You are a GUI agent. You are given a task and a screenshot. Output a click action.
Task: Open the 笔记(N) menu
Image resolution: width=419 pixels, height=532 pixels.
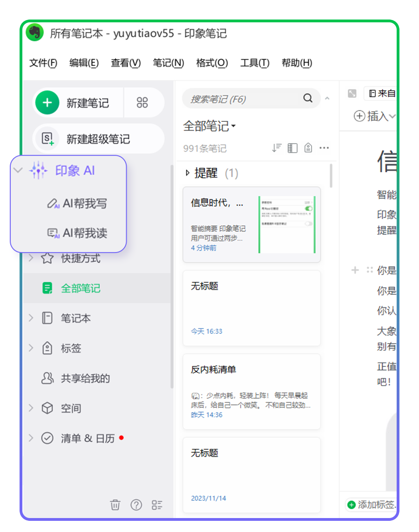pos(168,63)
